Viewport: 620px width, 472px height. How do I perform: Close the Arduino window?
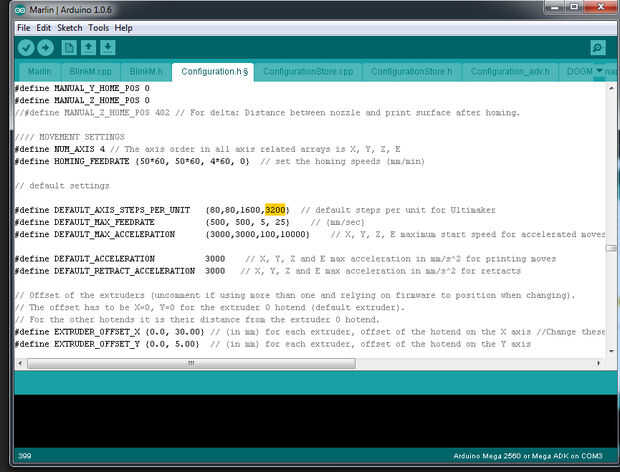[601, 7]
